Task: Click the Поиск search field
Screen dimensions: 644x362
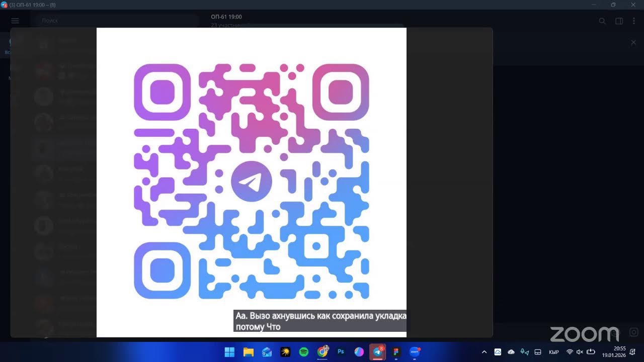Action: pyautogui.click(x=117, y=21)
